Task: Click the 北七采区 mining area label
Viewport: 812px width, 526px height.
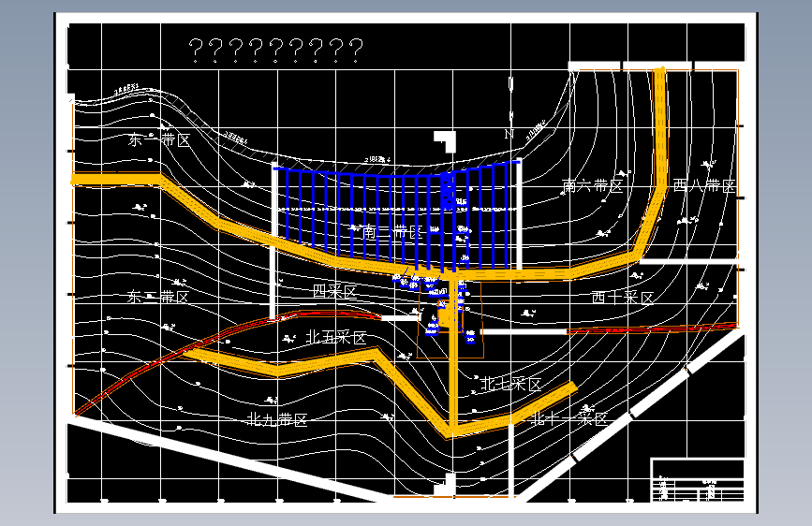Action: point(510,384)
